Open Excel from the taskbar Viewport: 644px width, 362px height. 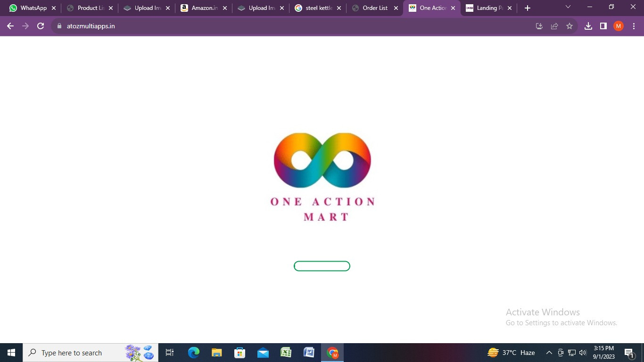286,353
